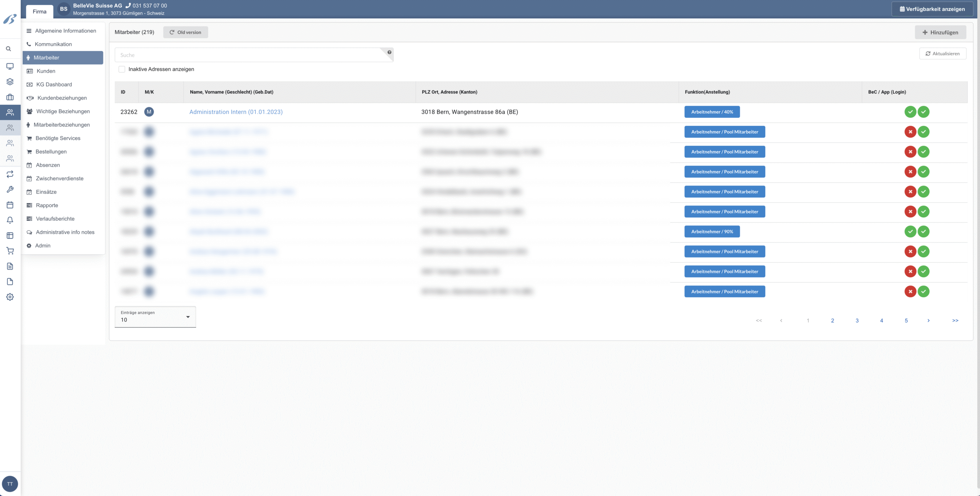Click the Hinzufügen button

940,33
